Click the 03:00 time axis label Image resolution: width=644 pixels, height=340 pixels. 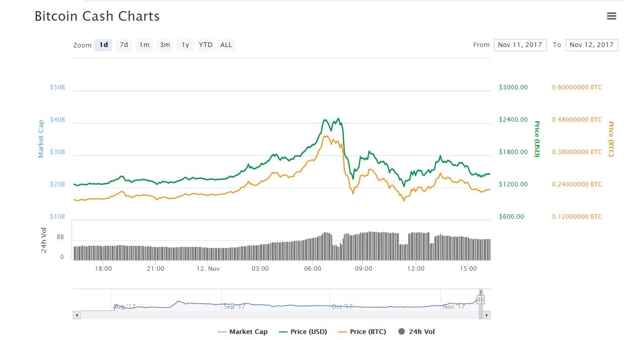coord(260,269)
